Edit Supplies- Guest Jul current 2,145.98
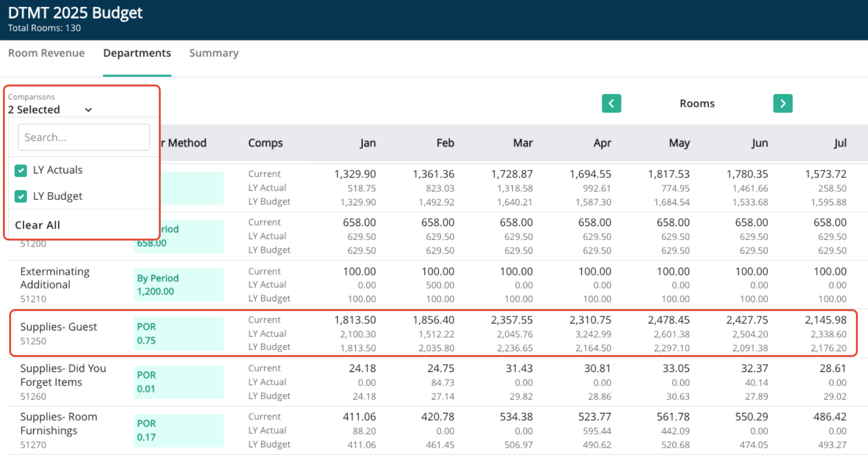Viewport: 868px width, 455px height. click(826, 320)
